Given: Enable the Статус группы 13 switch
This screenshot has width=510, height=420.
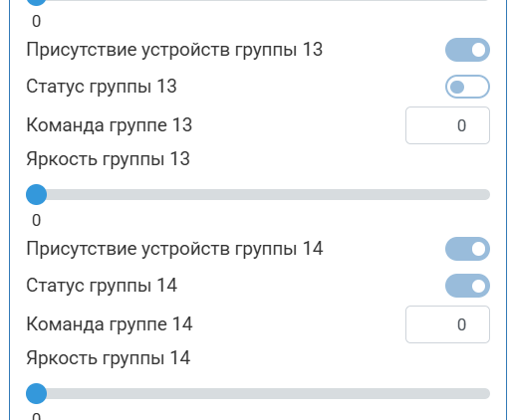Looking at the screenshot, I should tap(467, 87).
